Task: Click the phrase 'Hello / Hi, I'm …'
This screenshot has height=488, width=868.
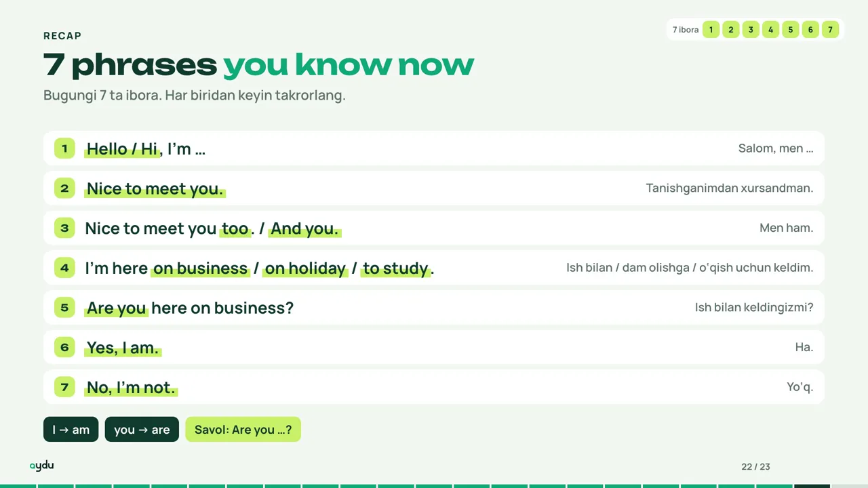Action: click(146, 149)
